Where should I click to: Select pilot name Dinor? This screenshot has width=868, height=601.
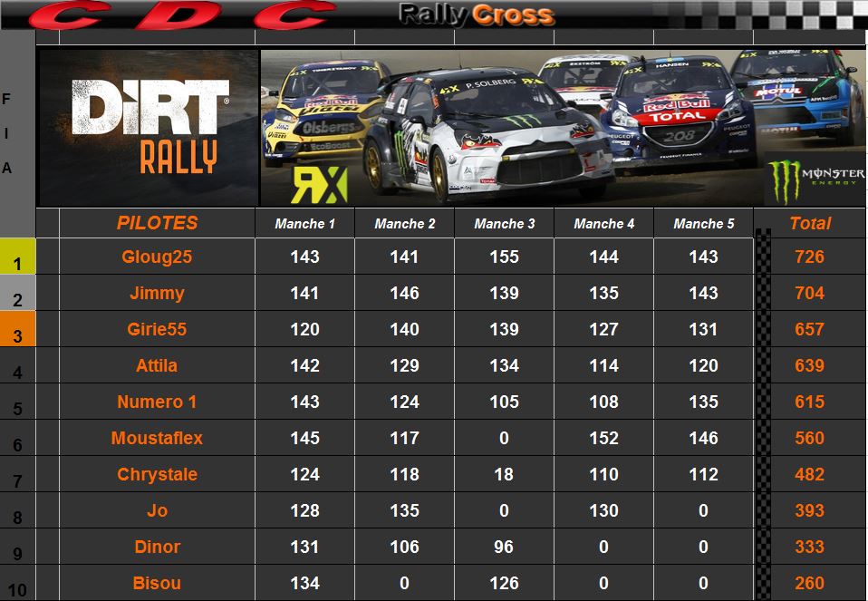[x=158, y=547]
